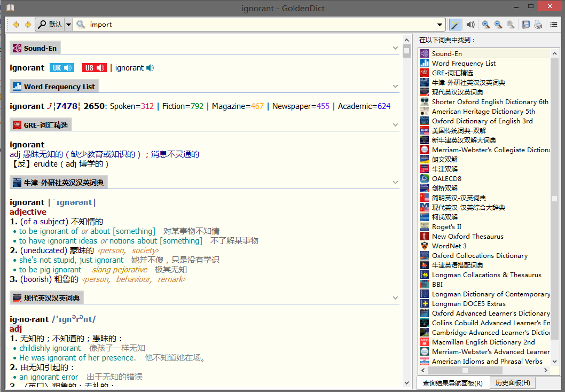Click the normal size zoom icon
This screenshot has height=392, width=565.
tap(510, 25)
